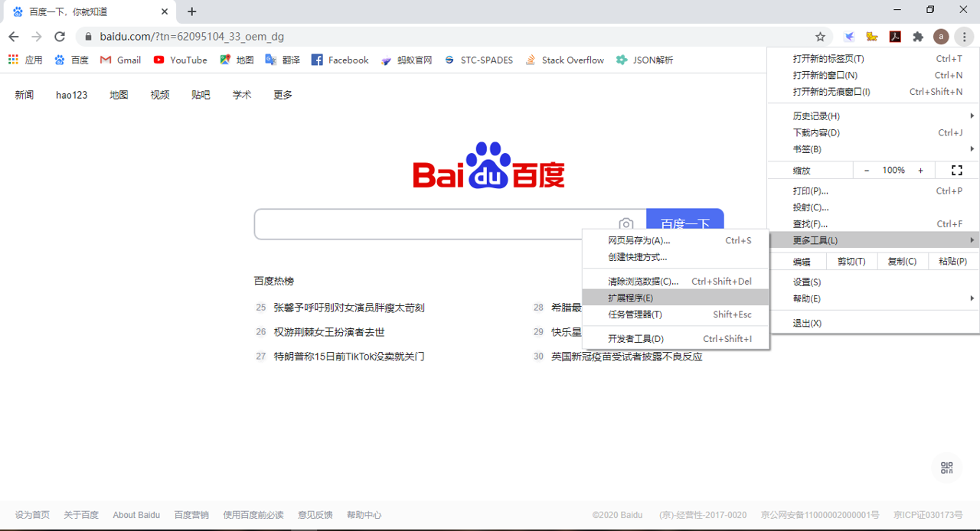Open the 学术 link on Baidu
This screenshot has height=531, width=980.
(242, 95)
